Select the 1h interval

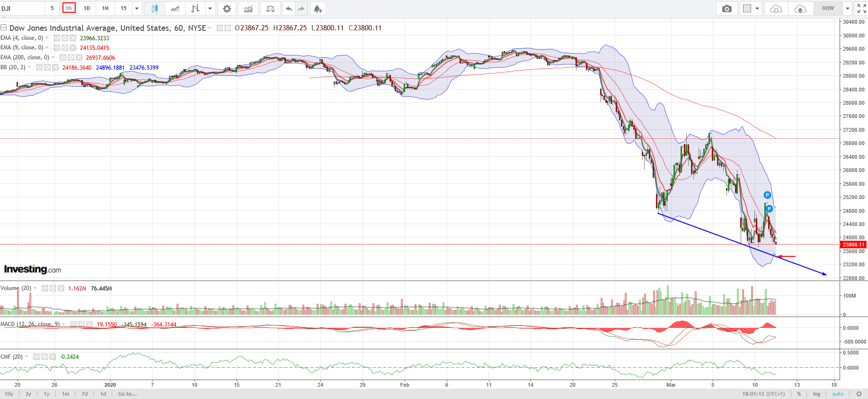pyautogui.click(x=69, y=9)
